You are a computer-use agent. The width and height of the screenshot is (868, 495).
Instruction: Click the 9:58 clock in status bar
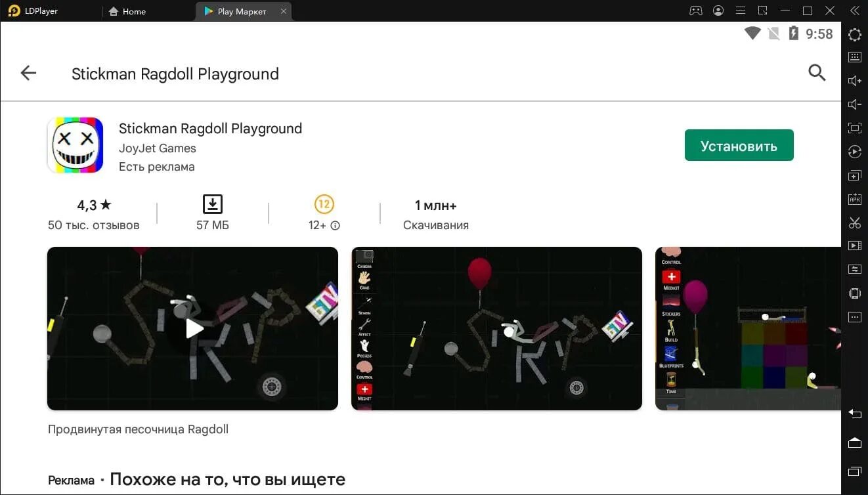point(819,34)
